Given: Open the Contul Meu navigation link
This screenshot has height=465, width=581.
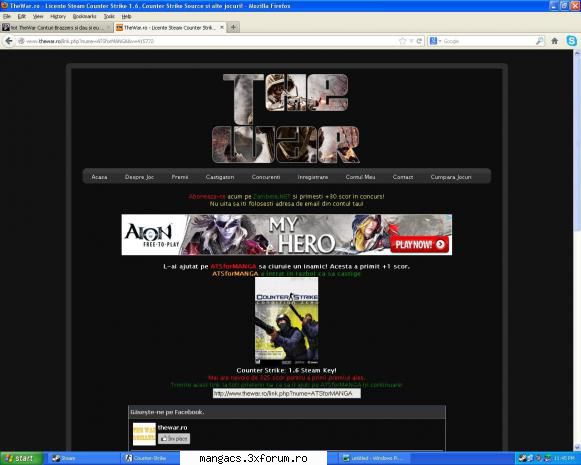Looking at the screenshot, I should [x=360, y=177].
